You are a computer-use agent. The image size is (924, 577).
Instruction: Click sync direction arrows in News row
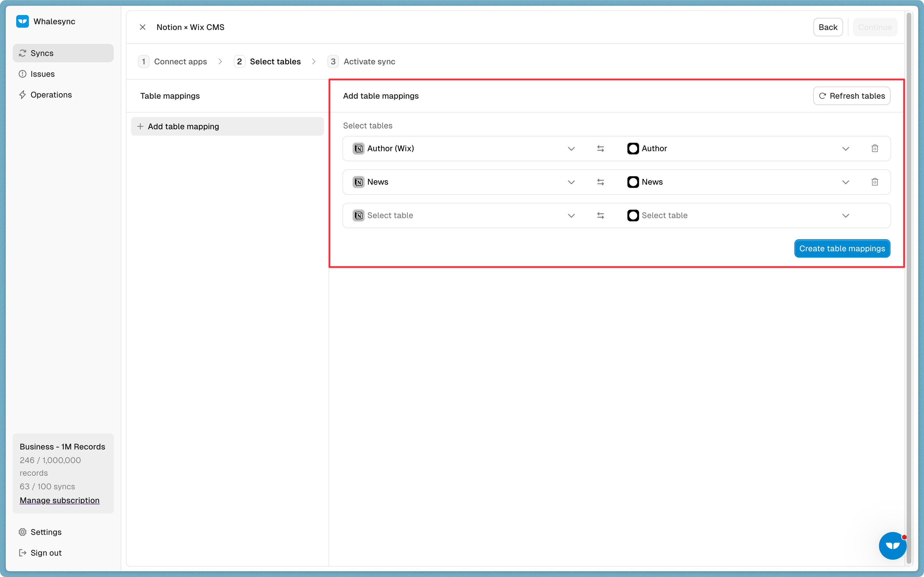tap(600, 182)
